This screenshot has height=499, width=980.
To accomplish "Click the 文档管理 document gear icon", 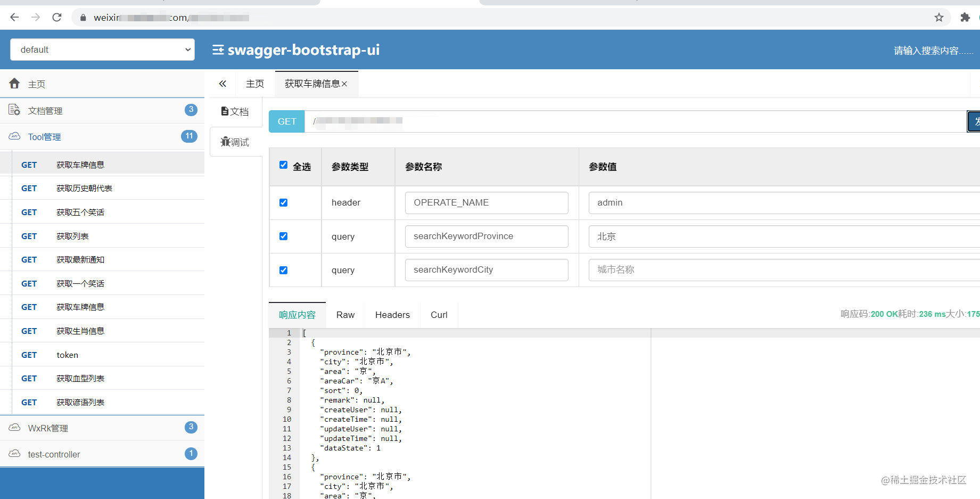I will pyautogui.click(x=14, y=110).
